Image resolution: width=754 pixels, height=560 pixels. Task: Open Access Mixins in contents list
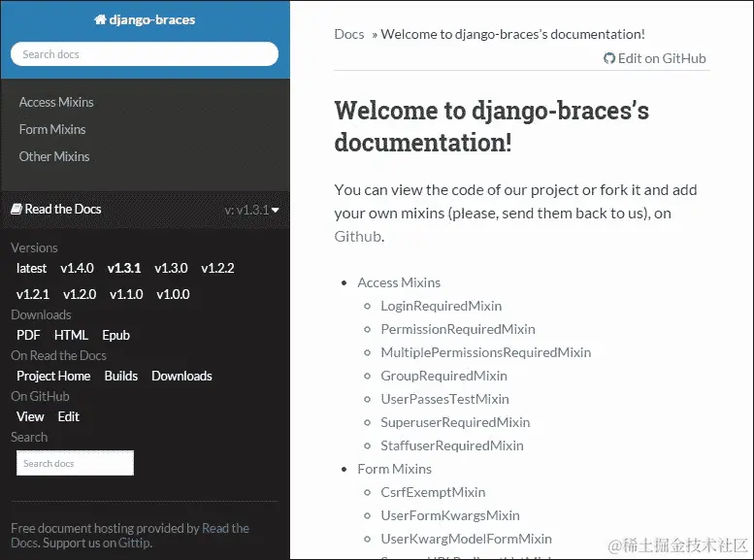(x=399, y=282)
